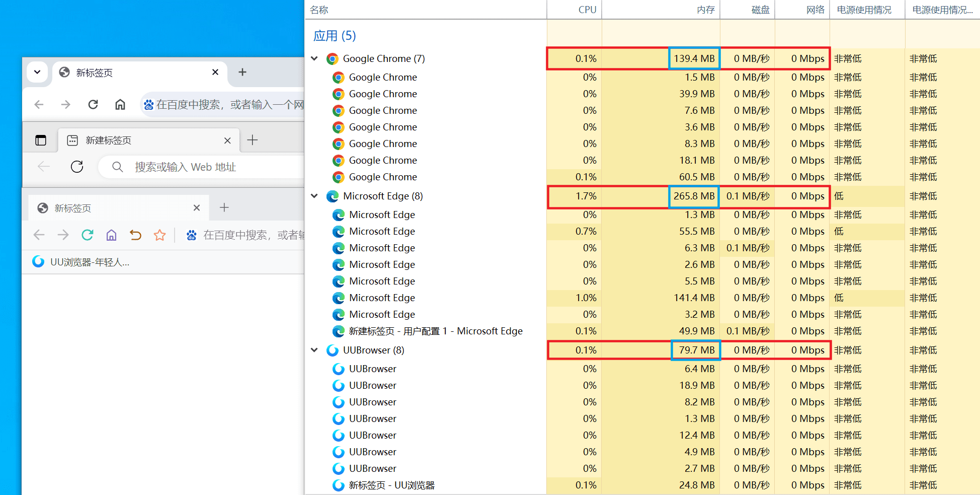
Task: Click UU browser's forward arrow
Action: (x=63, y=235)
